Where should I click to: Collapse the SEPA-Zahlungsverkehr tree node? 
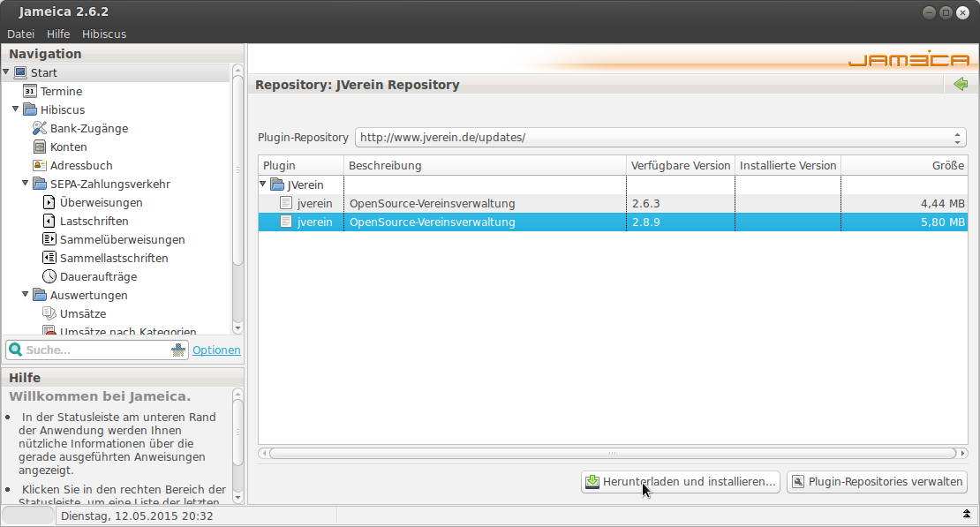click(25, 183)
